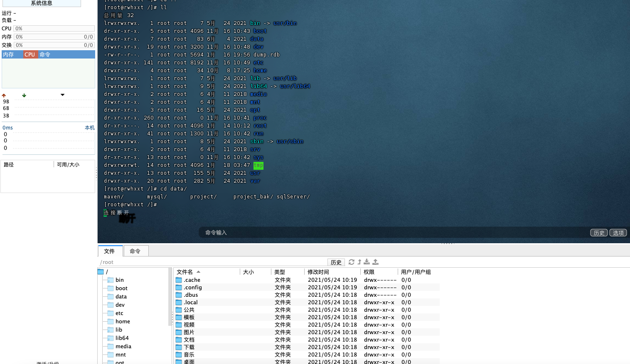Click the 连接断开 message in terminal
Viewport: 630px width, 364px height.
(116, 213)
